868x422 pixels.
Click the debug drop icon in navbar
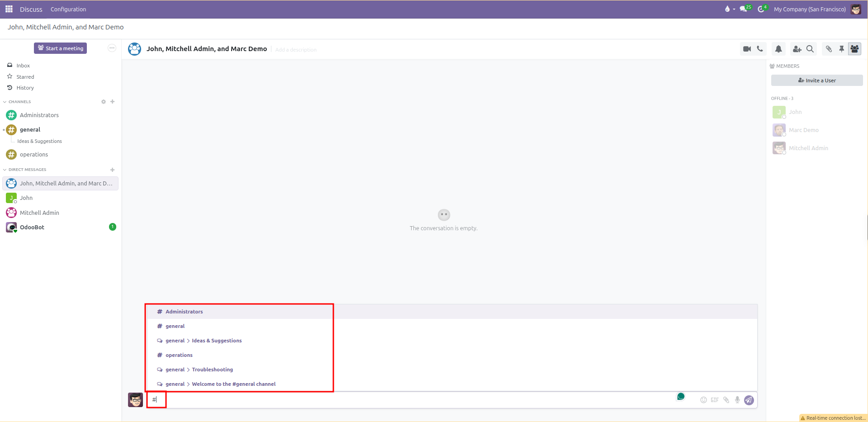click(727, 9)
